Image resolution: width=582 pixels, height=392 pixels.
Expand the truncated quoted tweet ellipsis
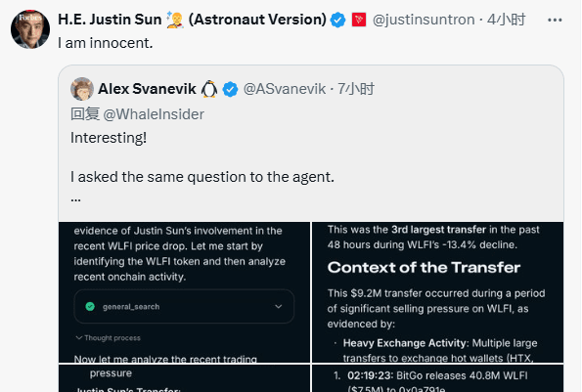coord(75,199)
